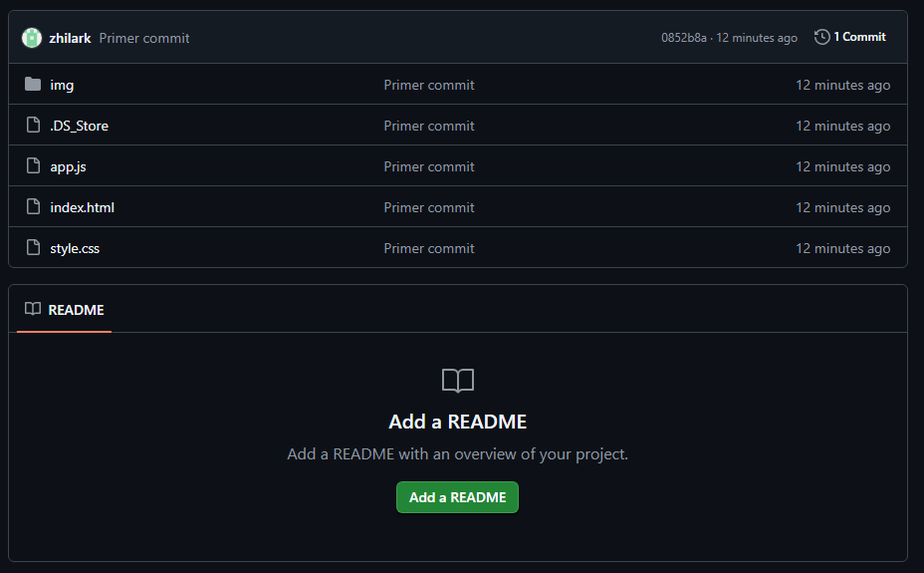Click the zhilark user avatar
Image resolution: width=924 pixels, height=573 pixels.
32,38
